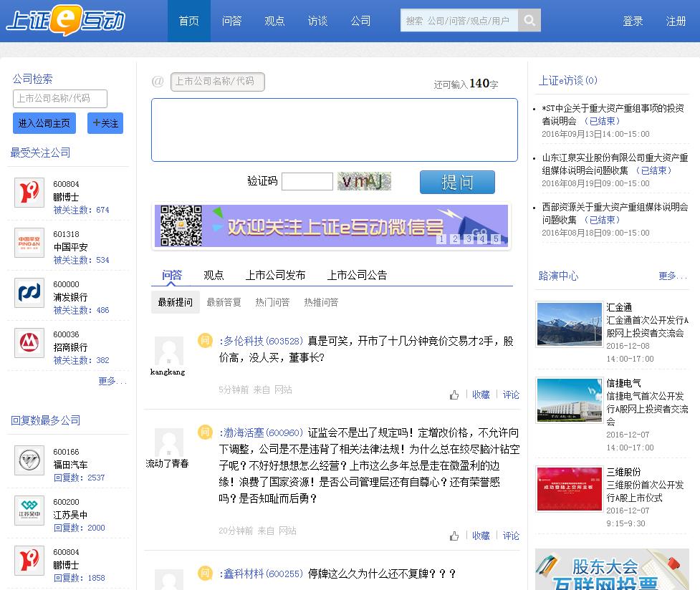The image size is (700, 590).
Task: Click the question text area
Action: point(335,130)
